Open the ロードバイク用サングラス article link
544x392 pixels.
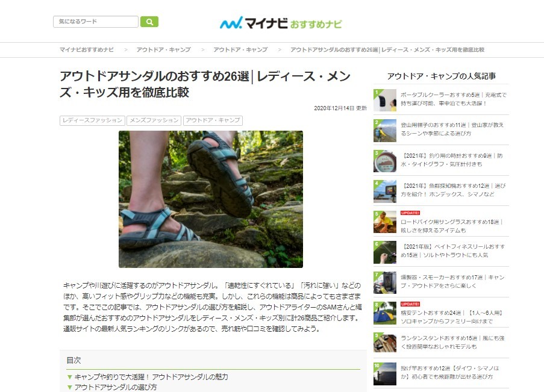pos(452,226)
